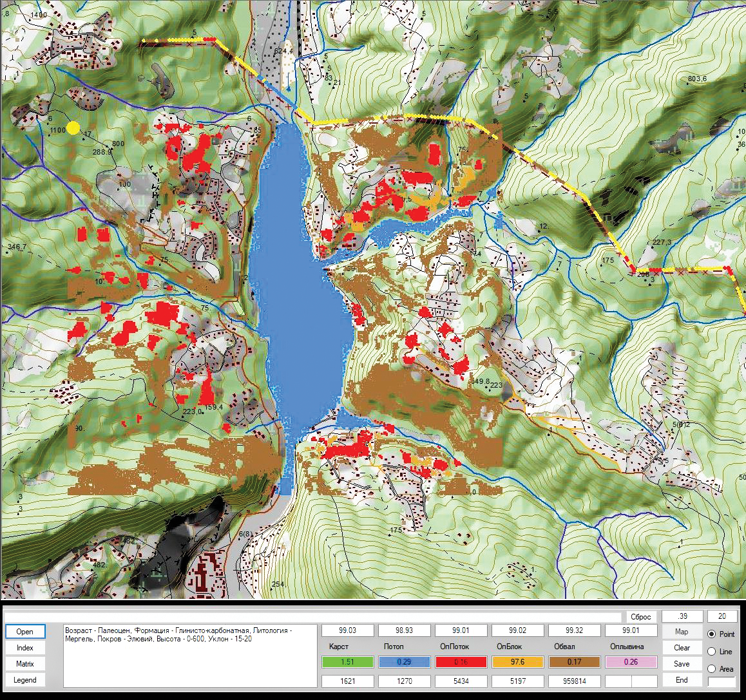This screenshot has height=700, width=746.
Task: Click the pink Оплывина swatch 0.26
Action: (x=631, y=662)
